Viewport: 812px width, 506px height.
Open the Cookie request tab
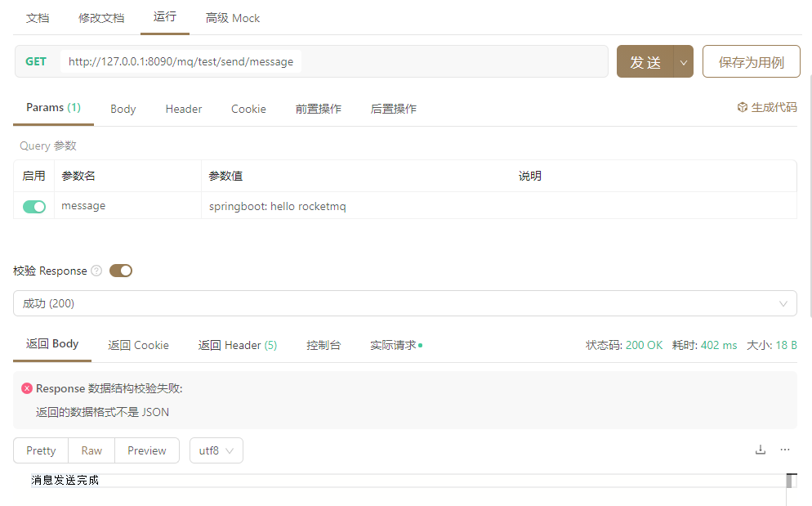pos(248,109)
